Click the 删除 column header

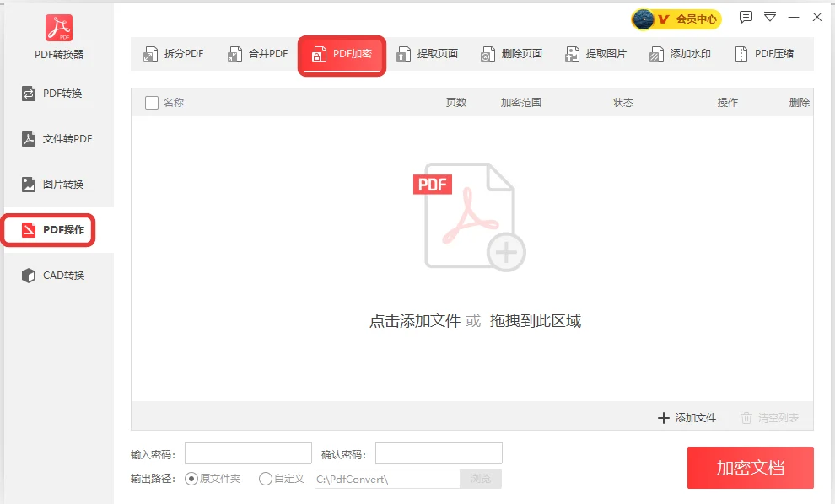click(x=800, y=103)
